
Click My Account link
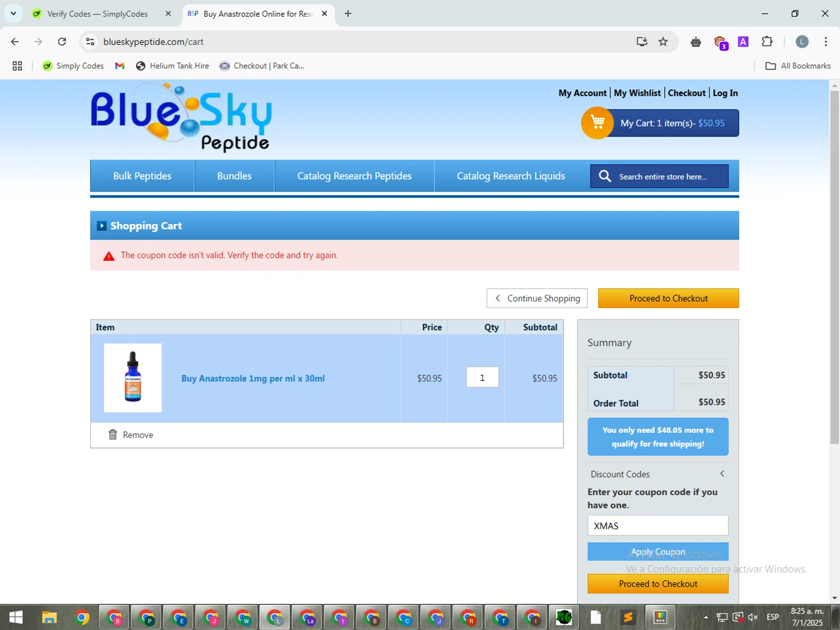click(582, 93)
